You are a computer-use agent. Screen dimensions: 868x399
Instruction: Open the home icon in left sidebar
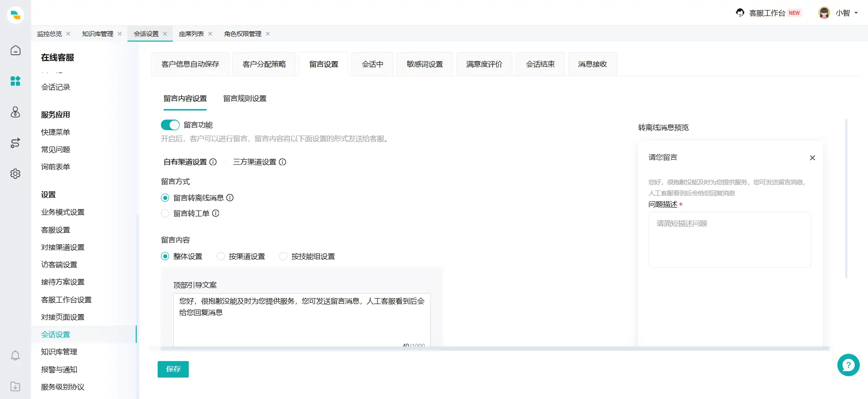tap(16, 50)
